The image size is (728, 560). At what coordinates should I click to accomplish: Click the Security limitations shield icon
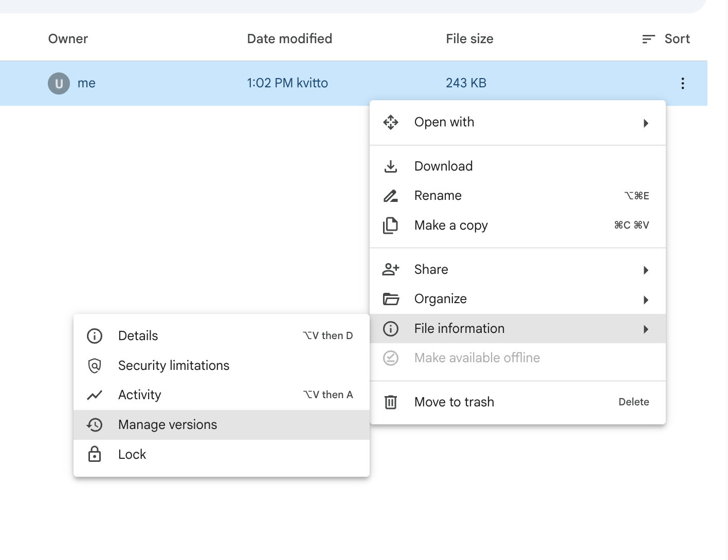click(95, 366)
